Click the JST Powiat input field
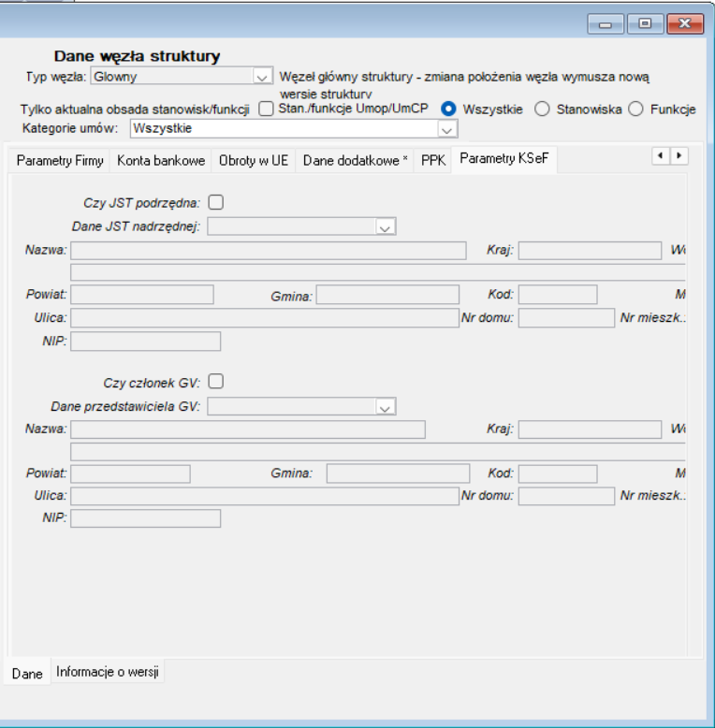 click(x=142, y=295)
